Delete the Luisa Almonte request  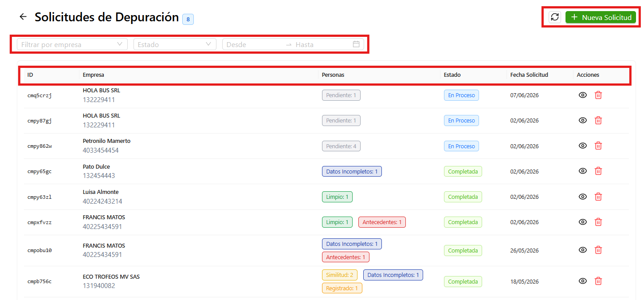pos(598,197)
